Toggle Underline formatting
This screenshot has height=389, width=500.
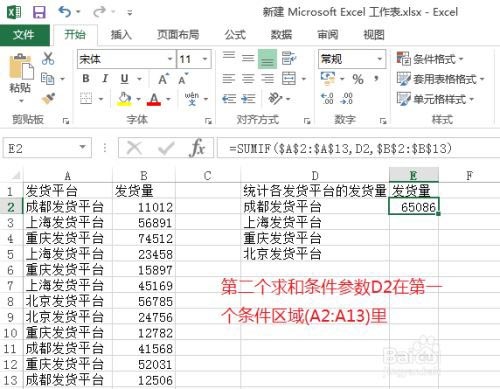[124, 79]
